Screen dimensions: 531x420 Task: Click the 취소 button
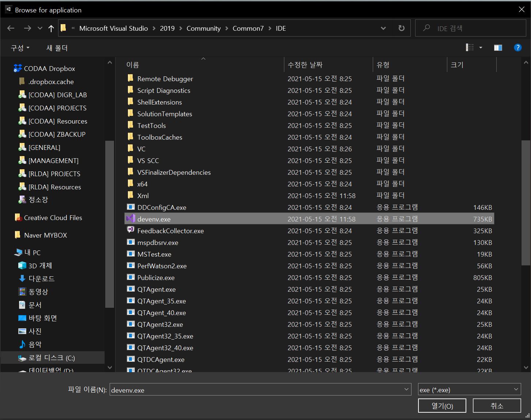click(497, 405)
